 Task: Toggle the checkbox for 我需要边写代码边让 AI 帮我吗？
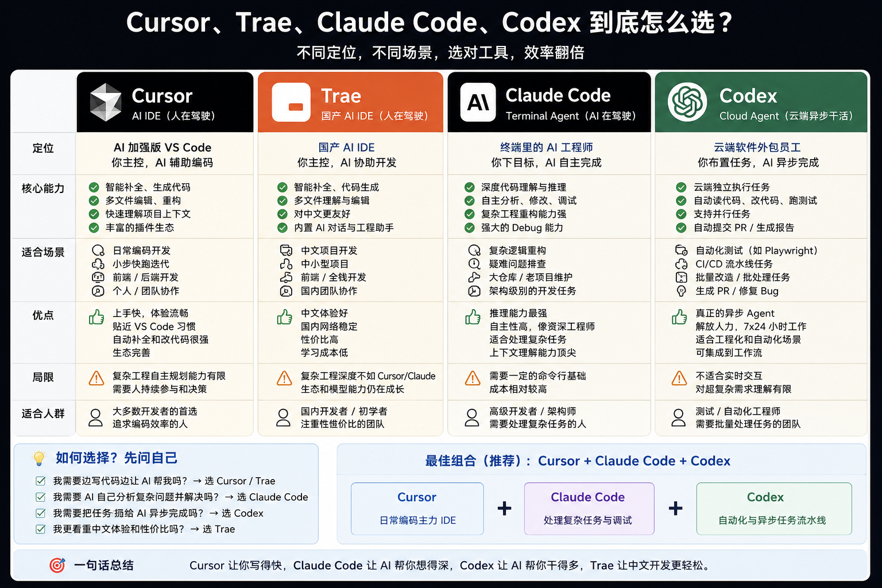pyautogui.click(x=41, y=481)
